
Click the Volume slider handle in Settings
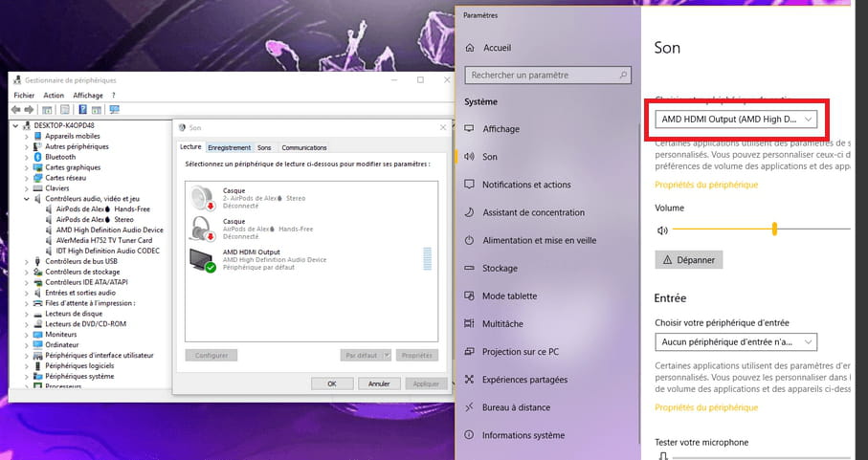[774, 229]
